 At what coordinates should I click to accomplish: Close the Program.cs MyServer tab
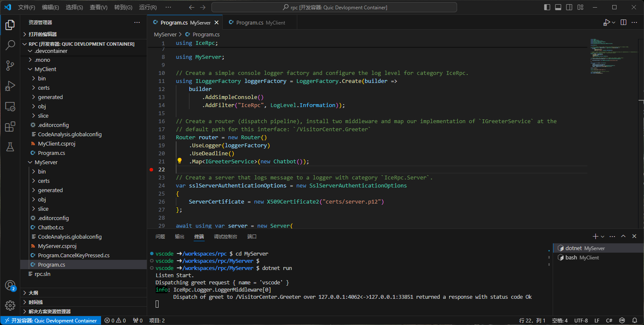[x=216, y=23]
